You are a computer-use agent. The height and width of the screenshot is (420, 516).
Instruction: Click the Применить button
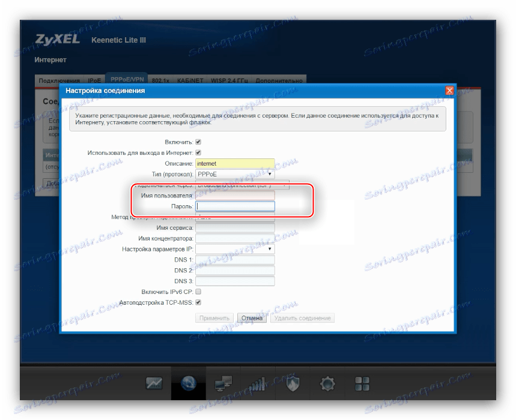coord(214,318)
